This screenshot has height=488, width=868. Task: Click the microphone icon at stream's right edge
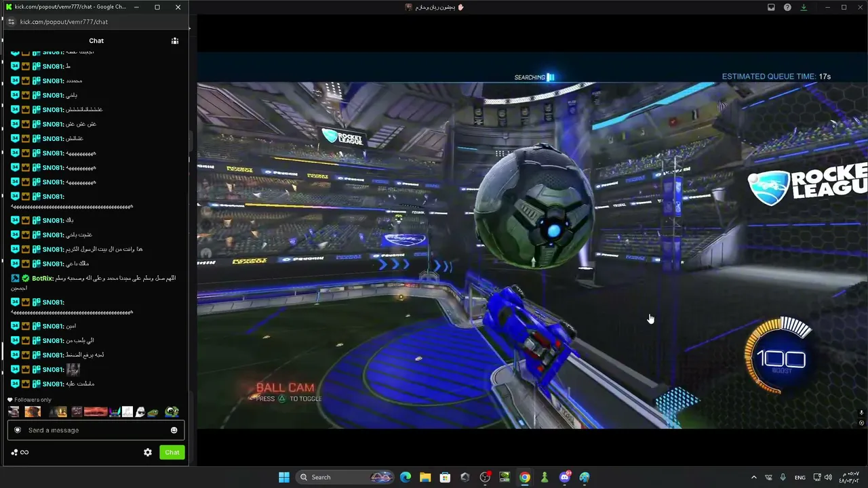(x=861, y=412)
